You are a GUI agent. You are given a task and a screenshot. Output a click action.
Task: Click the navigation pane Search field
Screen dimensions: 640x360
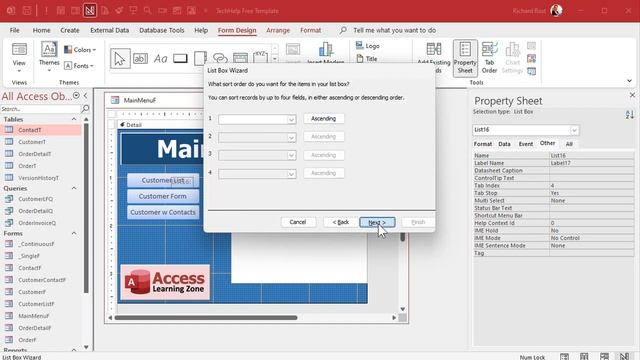tap(40, 109)
